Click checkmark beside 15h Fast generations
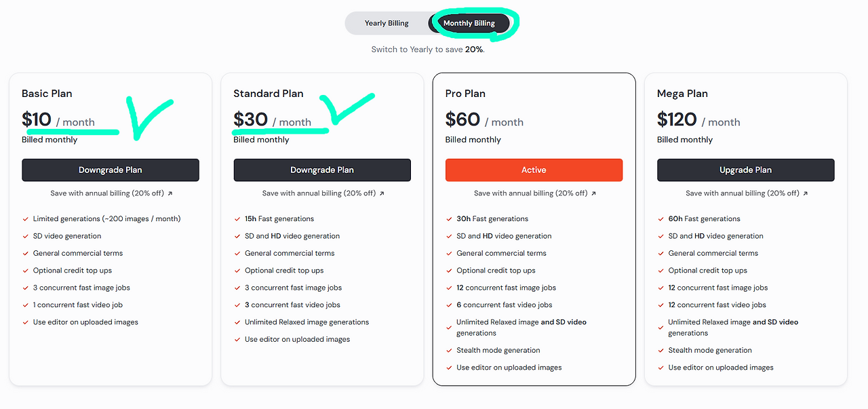This screenshot has height=409, width=868. (x=237, y=219)
